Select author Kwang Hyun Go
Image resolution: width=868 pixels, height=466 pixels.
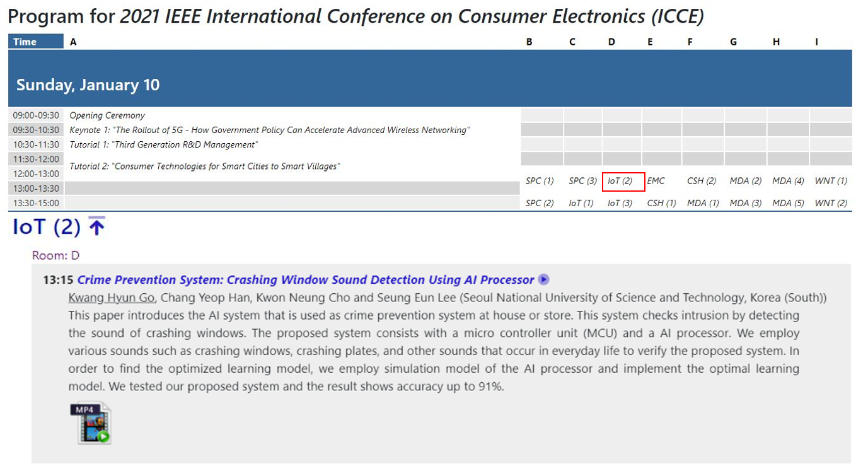(112, 298)
